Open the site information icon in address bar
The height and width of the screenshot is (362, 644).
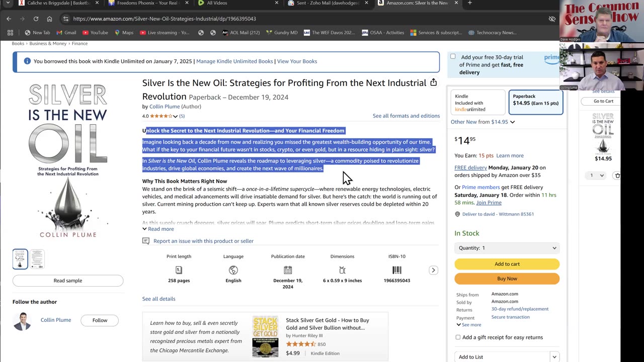(x=65, y=19)
